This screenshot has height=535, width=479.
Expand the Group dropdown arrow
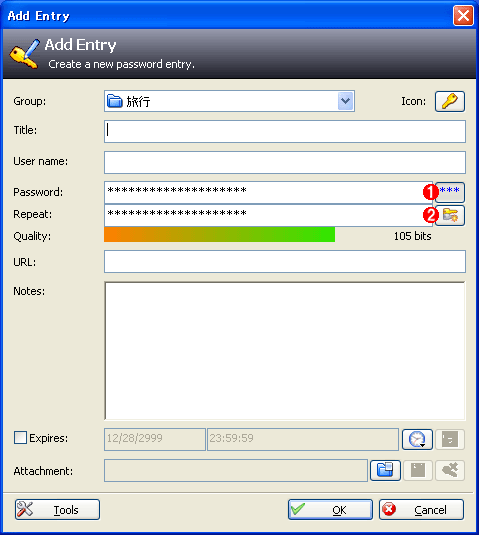click(x=345, y=101)
